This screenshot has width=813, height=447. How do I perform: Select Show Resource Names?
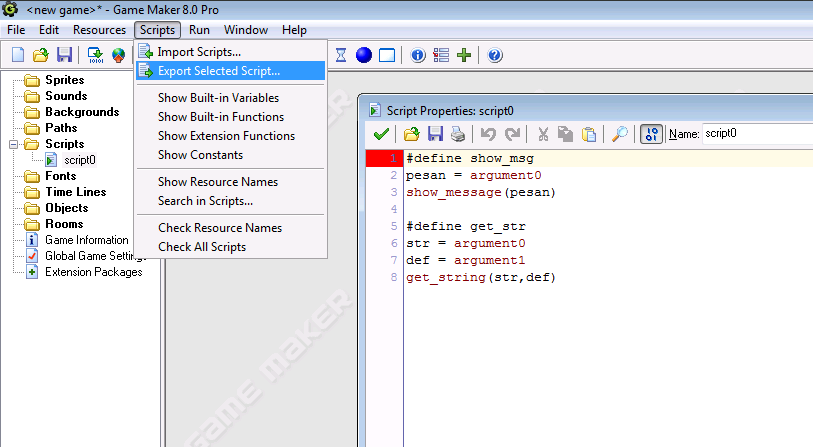[x=231, y=182]
